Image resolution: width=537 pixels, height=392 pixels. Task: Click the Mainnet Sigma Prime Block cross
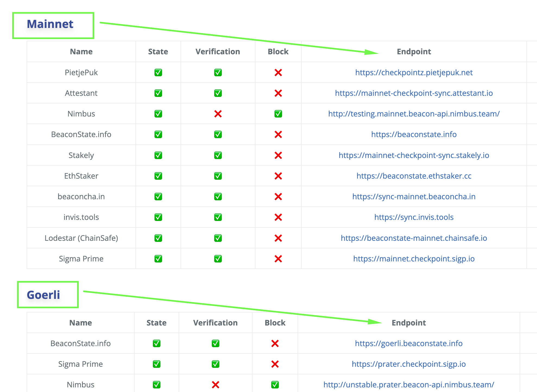click(278, 259)
